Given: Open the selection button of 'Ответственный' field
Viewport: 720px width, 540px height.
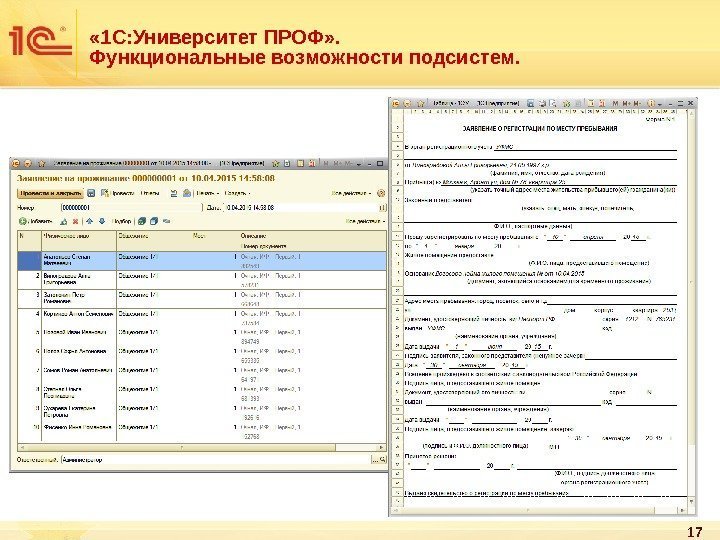Looking at the screenshot, I should tap(375, 459).
